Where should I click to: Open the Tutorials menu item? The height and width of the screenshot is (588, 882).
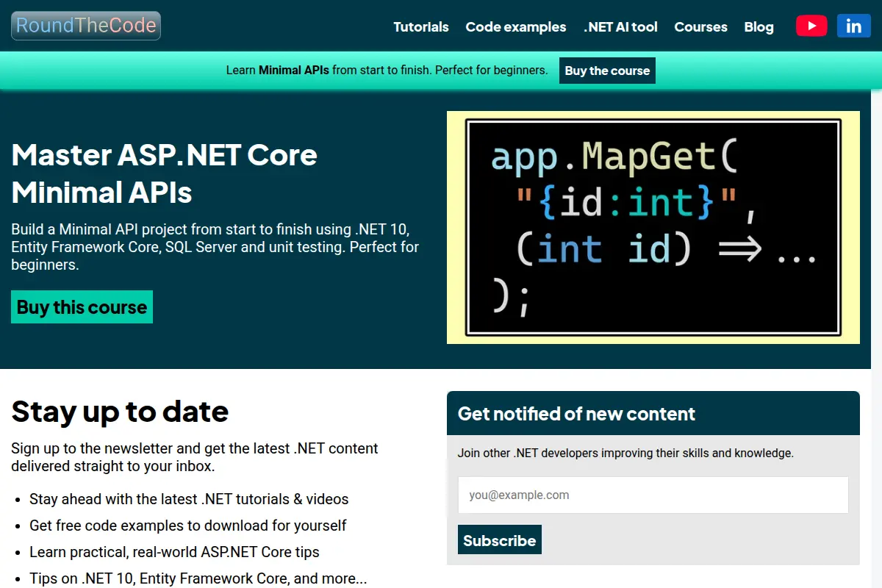[421, 27]
